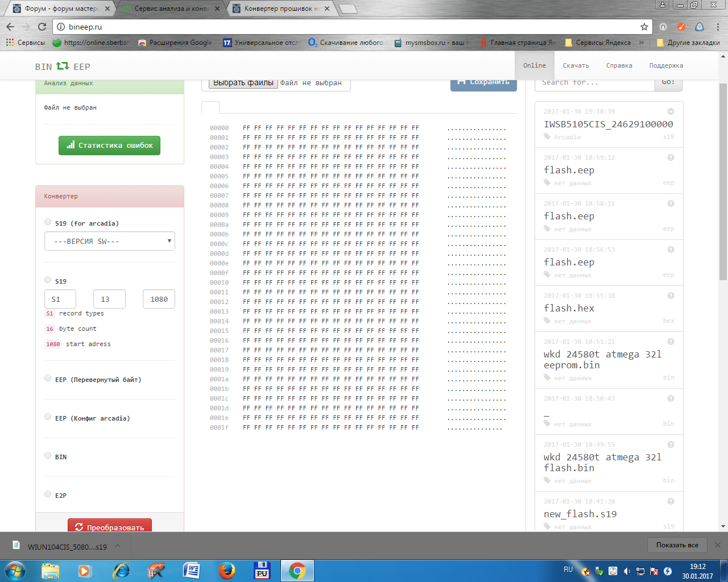Image resolution: width=728 pixels, height=582 pixels.
Task: Open the floppy disk PU app on taskbar
Action: [262, 571]
